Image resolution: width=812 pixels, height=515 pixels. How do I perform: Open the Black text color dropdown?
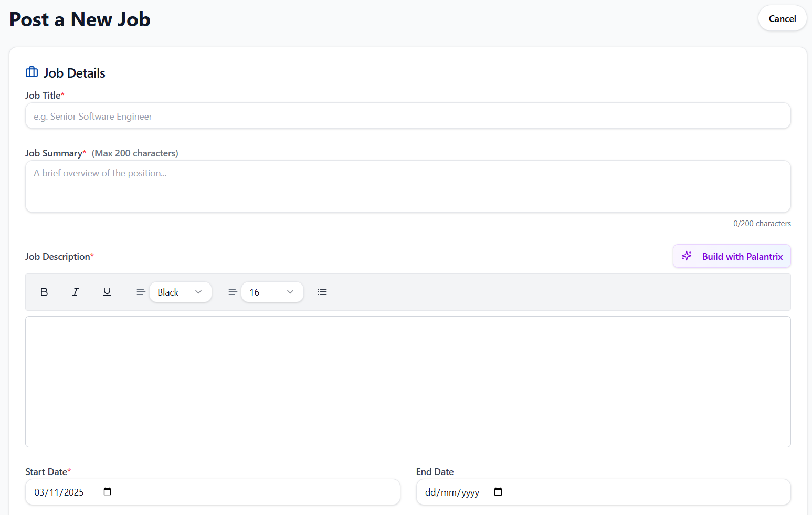[x=181, y=292]
